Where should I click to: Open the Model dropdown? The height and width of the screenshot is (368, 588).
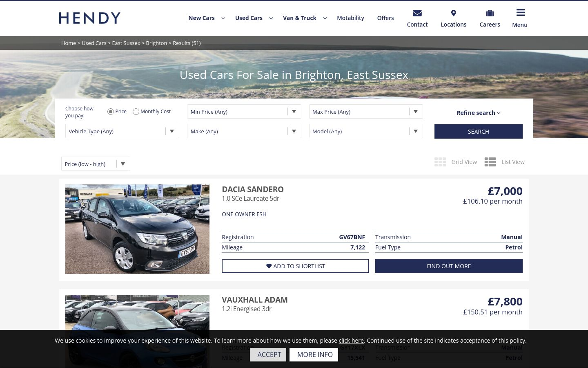coord(366,131)
